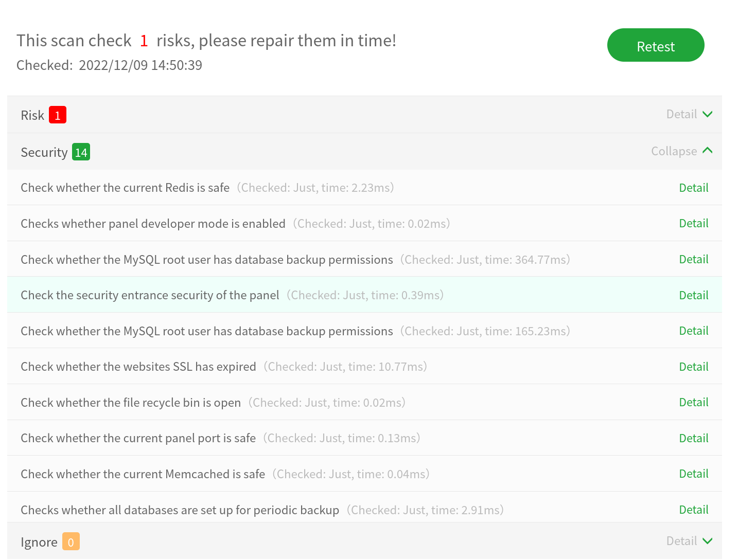The width and height of the screenshot is (738, 560).
Task: View details of file recycle bin check
Action: click(x=694, y=402)
